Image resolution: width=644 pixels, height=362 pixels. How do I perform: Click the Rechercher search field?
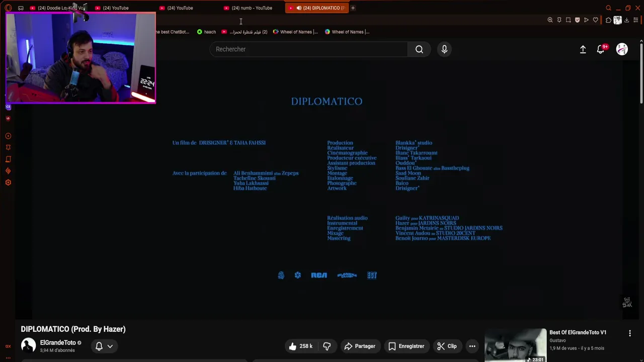pos(308,49)
